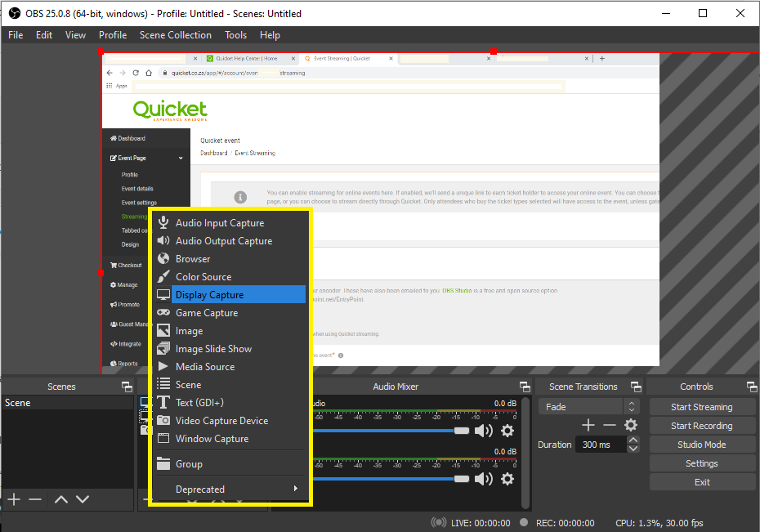Click the globe icon beside Browser
The height and width of the screenshot is (532, 760).
tap(163, 259)
